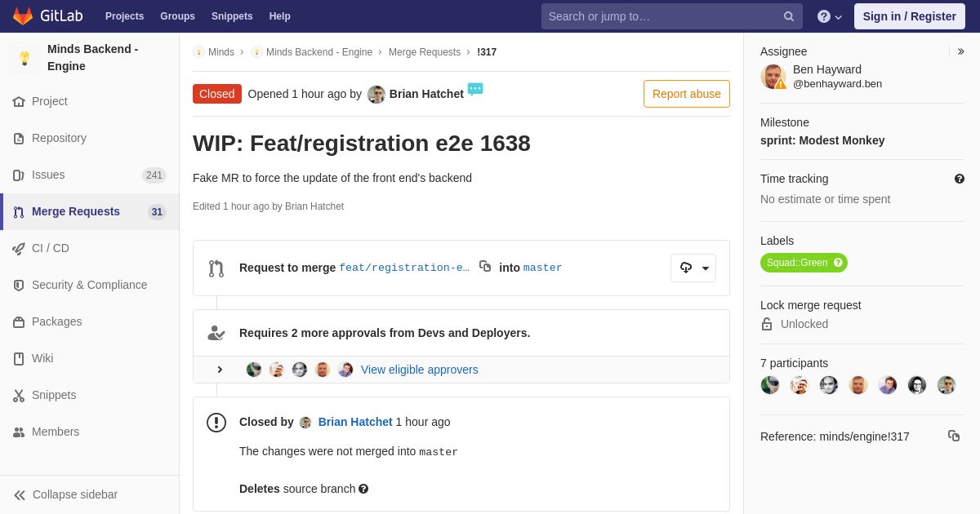Open Issues in the sidebar

(90, 175)
